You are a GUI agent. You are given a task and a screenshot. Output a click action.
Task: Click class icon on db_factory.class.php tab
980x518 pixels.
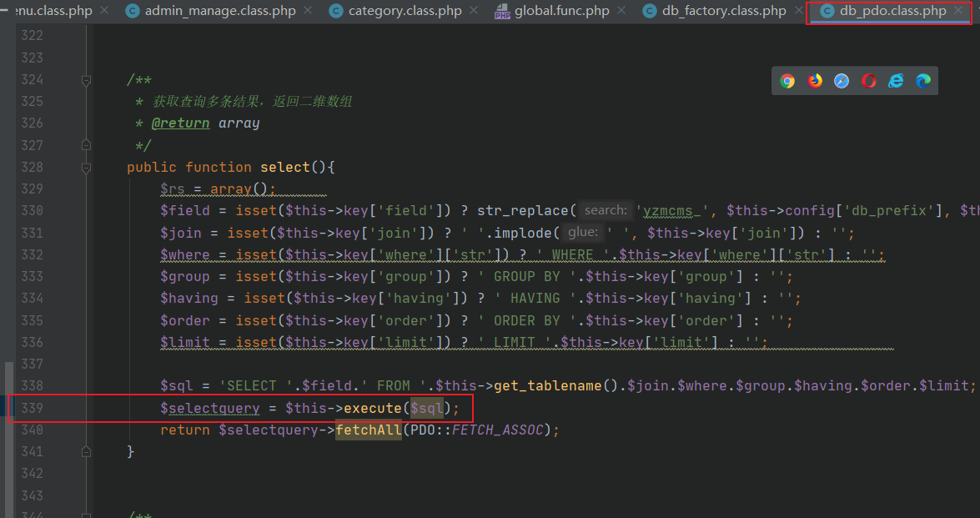[650, 11]
